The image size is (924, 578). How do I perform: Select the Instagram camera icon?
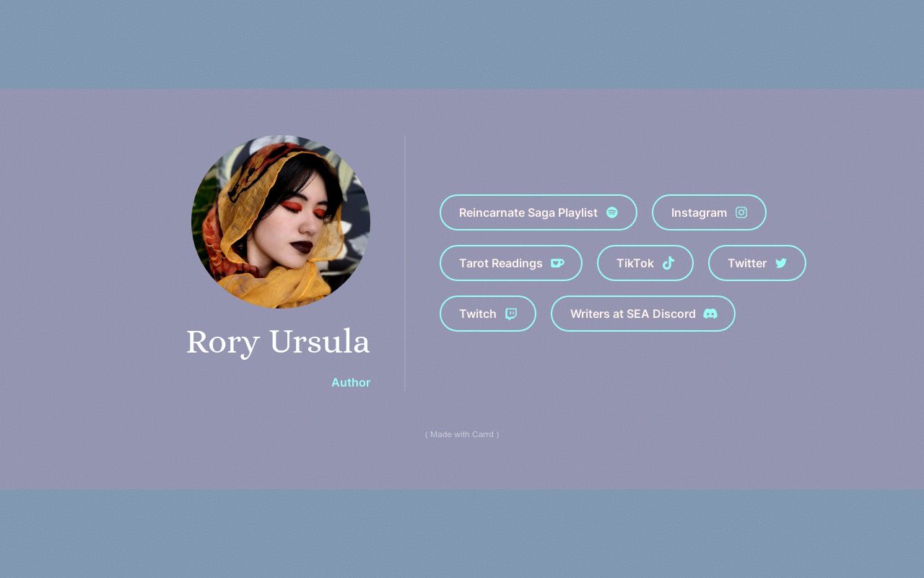[741, 212]
